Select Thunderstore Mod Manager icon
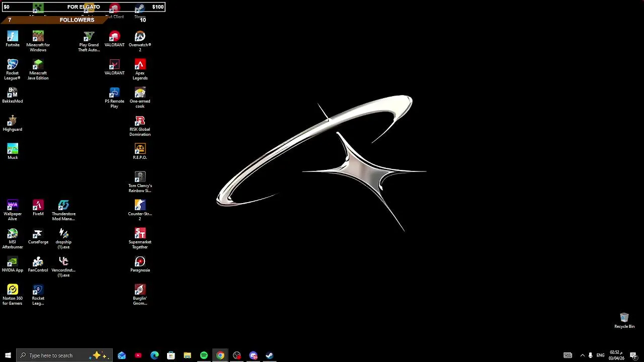This screenshot has width=644, height=362. (x=63, y=211)
